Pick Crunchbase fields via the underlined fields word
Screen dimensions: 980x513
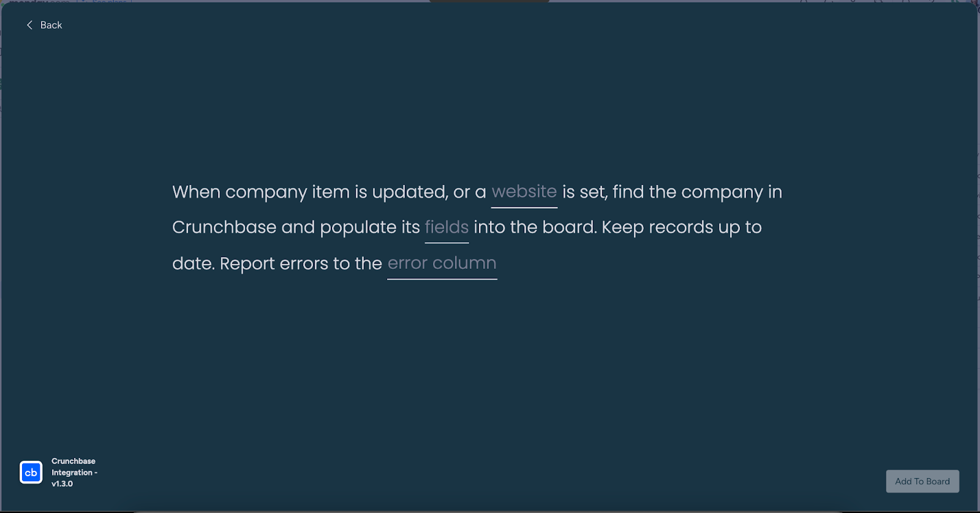(x=447, y=228)
